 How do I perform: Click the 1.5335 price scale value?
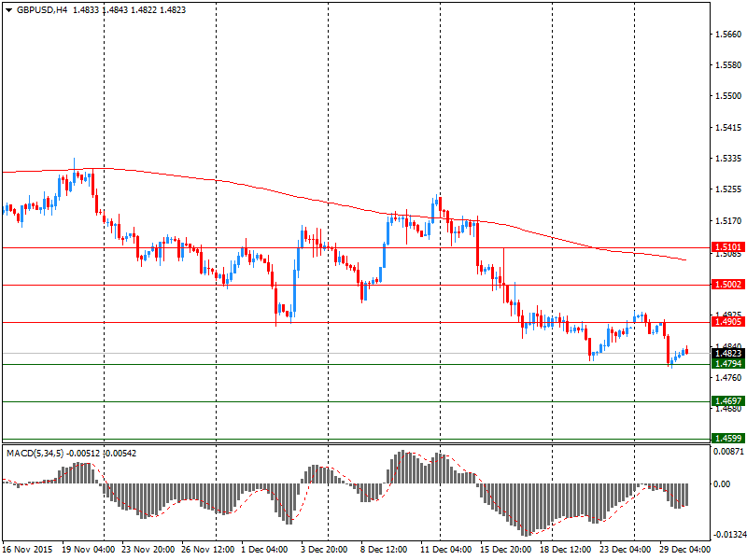tap(728, 158)
